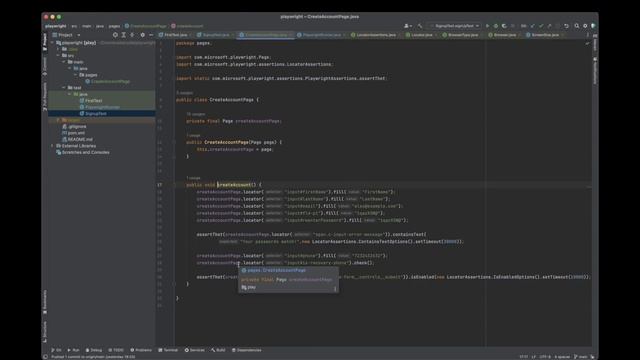Open IDE settings gear icon at top right
640x360 pixels.
point(585,26)
